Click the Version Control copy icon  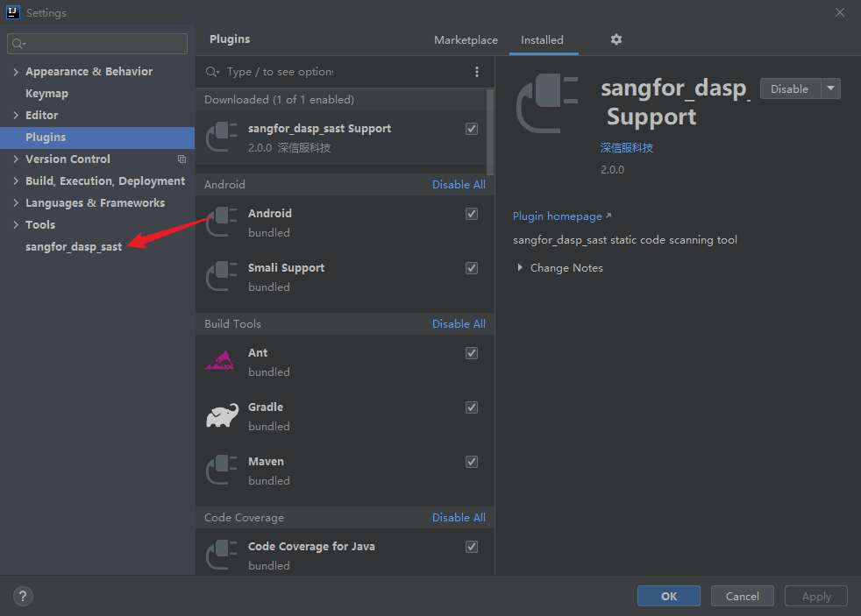click(181, 159)
